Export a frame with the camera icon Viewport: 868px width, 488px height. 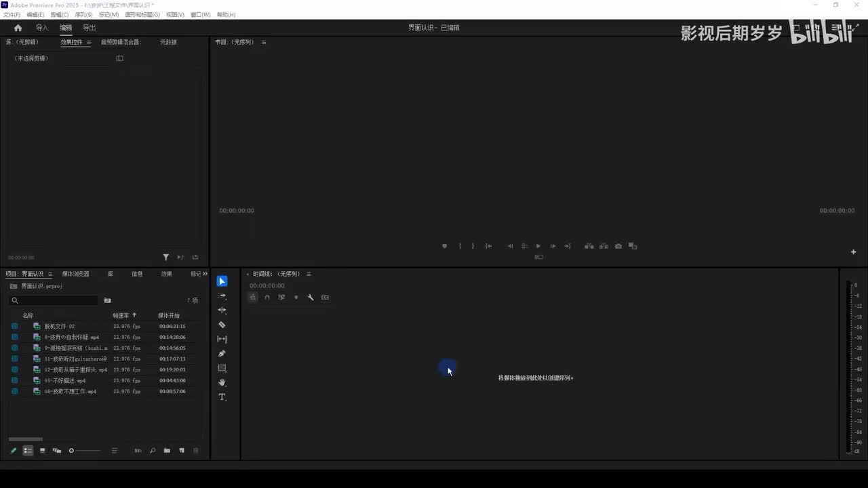(x=618, y=246)
